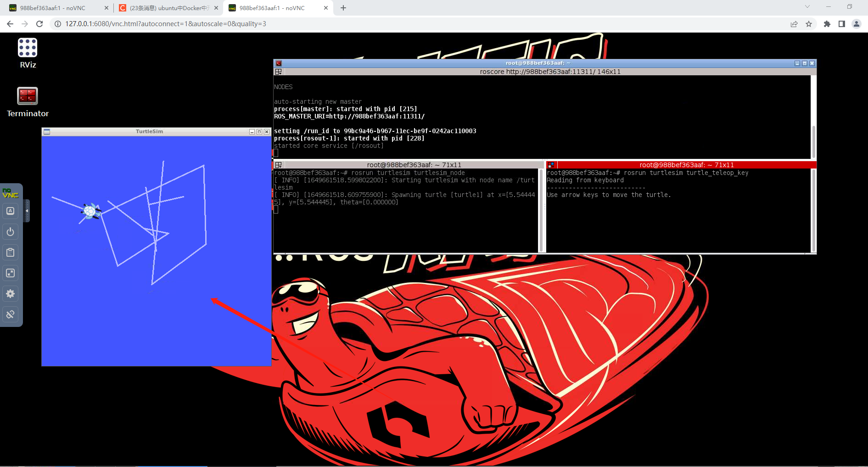Open noVNC settings gear
Viewport: 868px width, 467px height.
click(10, 294)
